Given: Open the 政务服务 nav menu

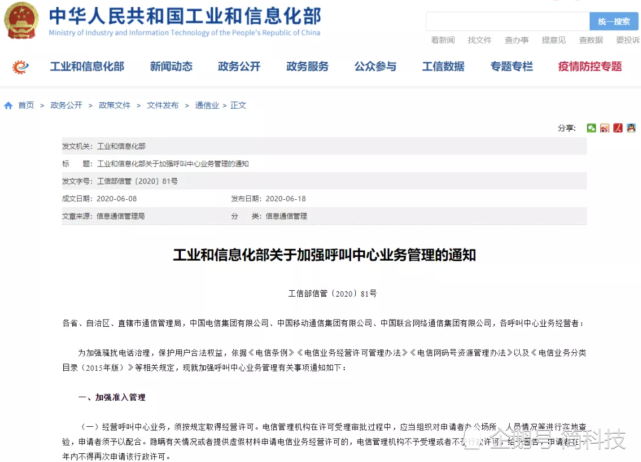Looking at the screenshot, I should (307, 67).
